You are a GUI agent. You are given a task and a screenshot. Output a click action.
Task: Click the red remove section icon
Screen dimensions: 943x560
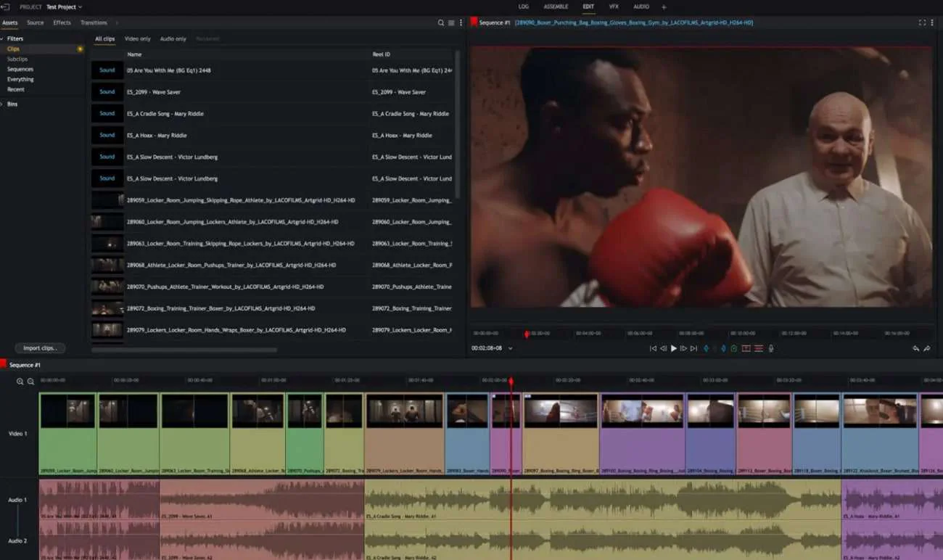pyautogui.click(x=746, y=348)
